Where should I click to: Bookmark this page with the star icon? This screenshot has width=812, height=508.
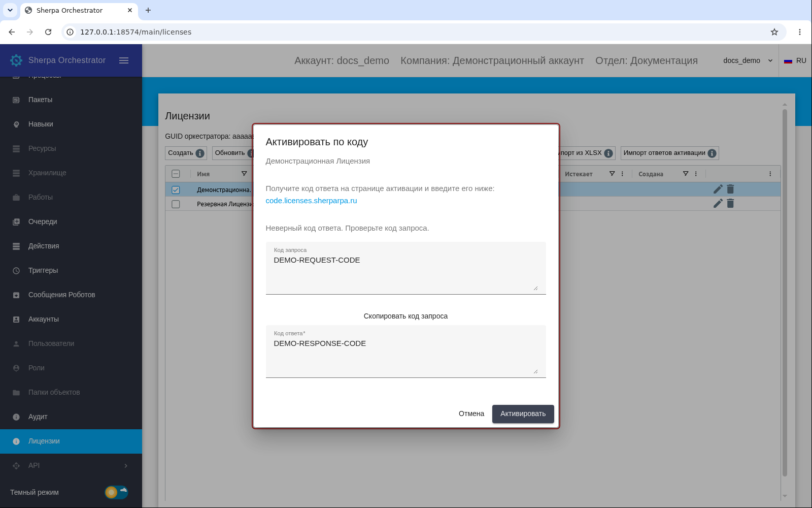pyautogui.click(x=774, y=32)
